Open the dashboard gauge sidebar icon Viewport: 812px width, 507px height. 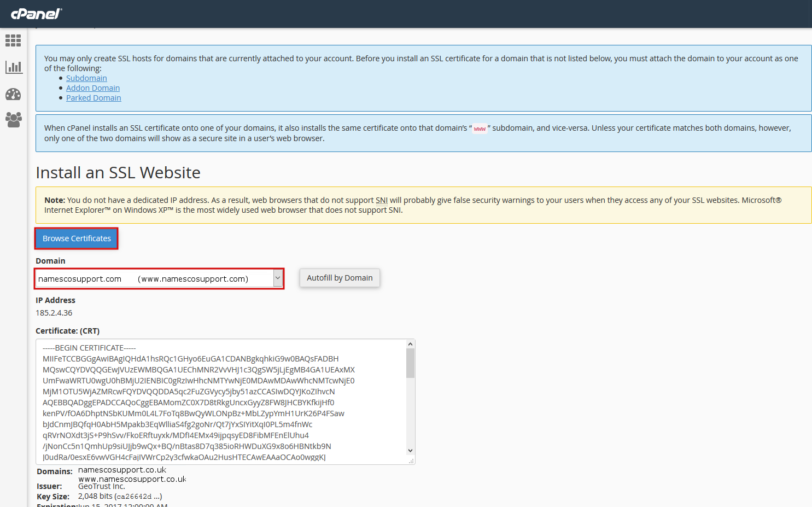pos(13,94)
